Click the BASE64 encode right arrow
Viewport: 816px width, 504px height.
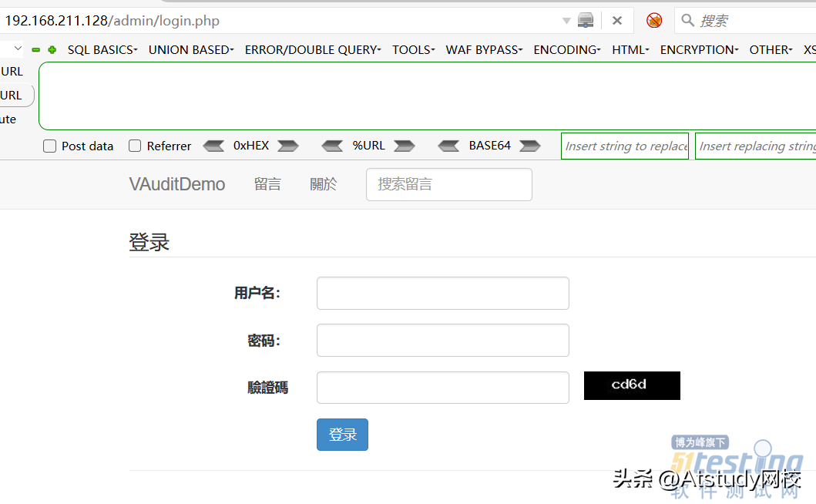530,146
